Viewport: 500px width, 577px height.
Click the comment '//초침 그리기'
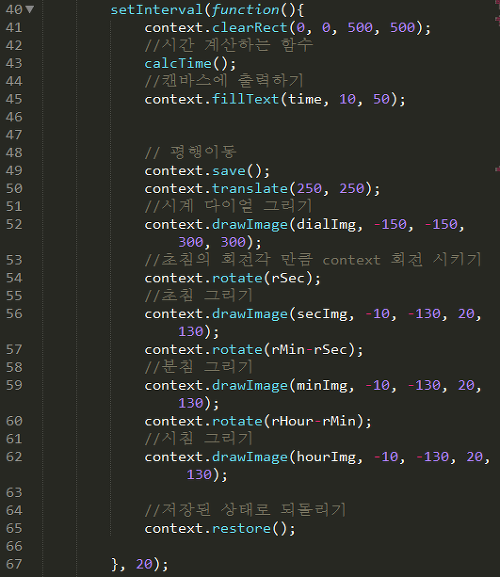[x=199, y=295]
